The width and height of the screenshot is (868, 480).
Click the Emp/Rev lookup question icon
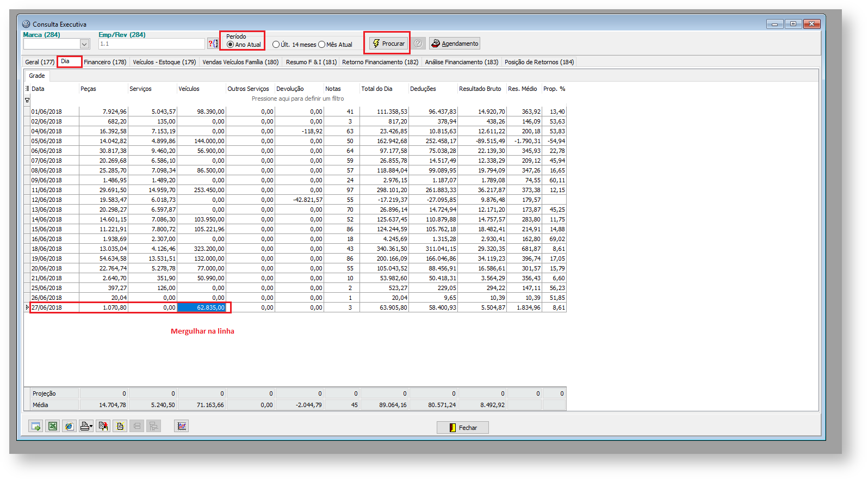tap(213, 44)
